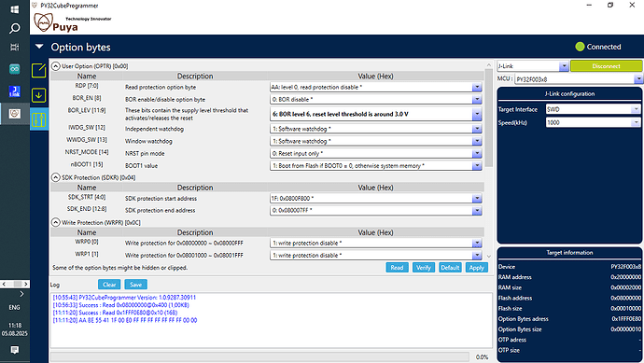644x363 pixels.
Task: Click the Disconnect button
Action: point(607,65)
